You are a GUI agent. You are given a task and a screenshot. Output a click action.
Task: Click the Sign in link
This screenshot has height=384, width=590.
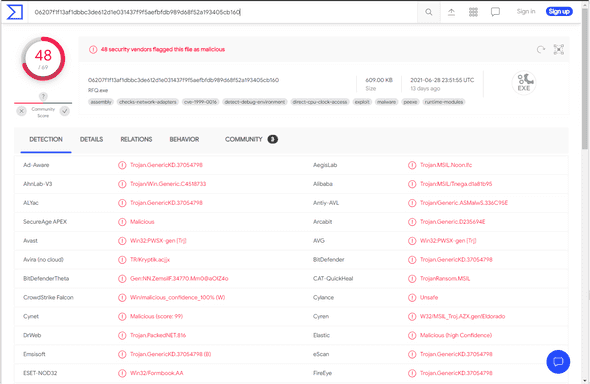coord(526,12)
